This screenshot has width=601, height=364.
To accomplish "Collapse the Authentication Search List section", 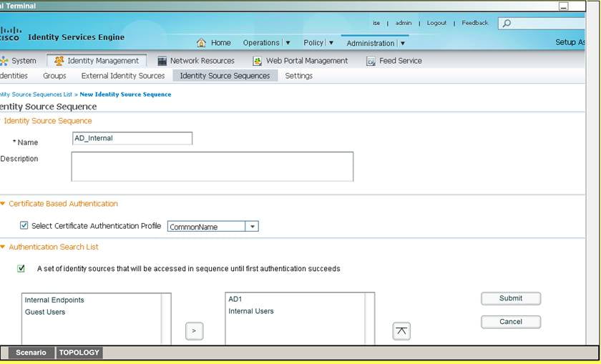I will click(x=3, y=247).
